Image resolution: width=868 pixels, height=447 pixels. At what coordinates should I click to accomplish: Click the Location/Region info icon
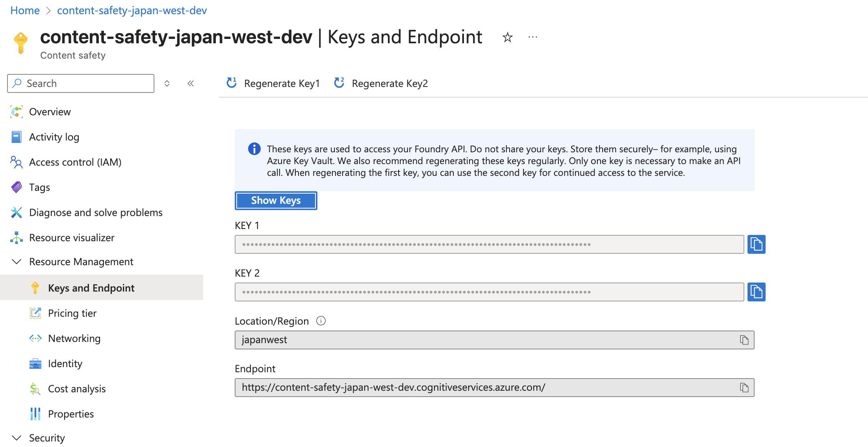pos(321,321)
